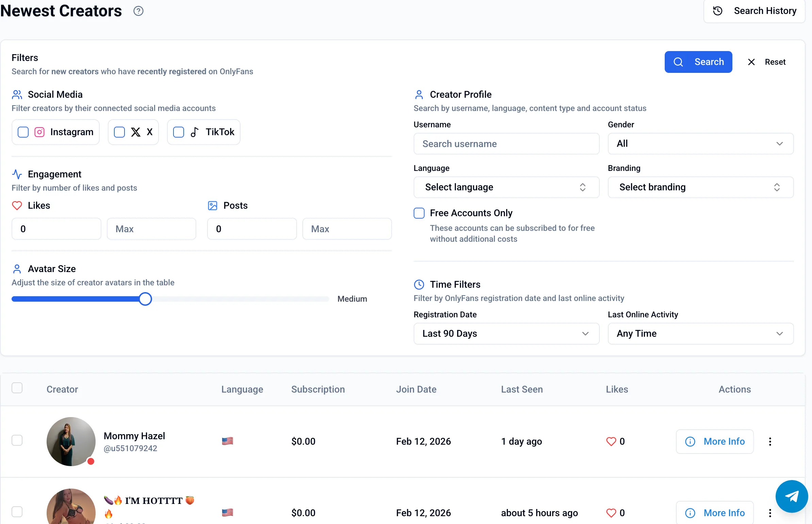The width and height of the screenshot is (812, 524).
Task: Sort by the Join Date column header
Action: [416, 389]
